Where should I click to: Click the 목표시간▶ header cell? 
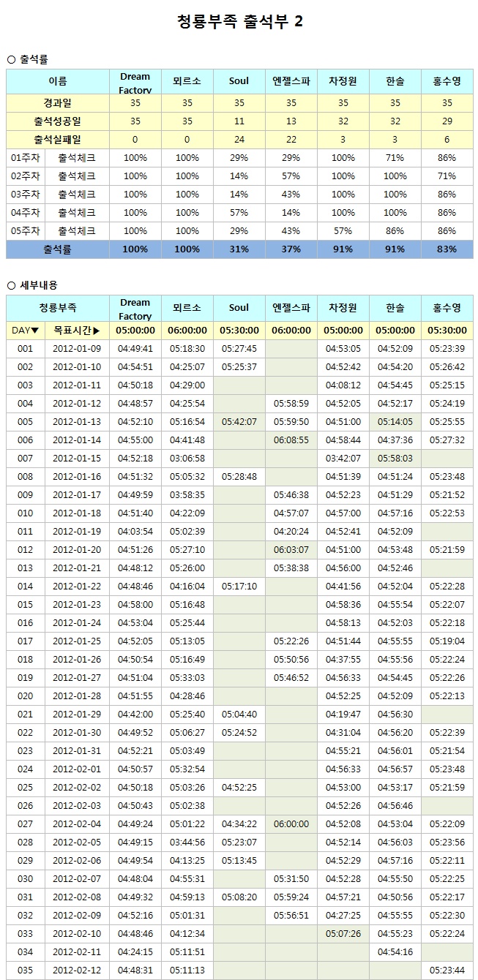(x=77, y=331)
